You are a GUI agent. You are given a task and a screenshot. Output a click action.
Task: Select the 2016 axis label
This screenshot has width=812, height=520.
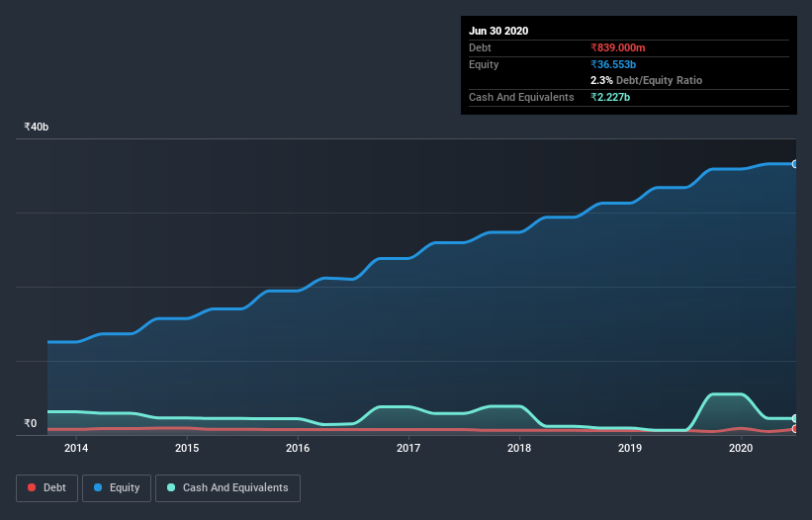tap(298, 448)
